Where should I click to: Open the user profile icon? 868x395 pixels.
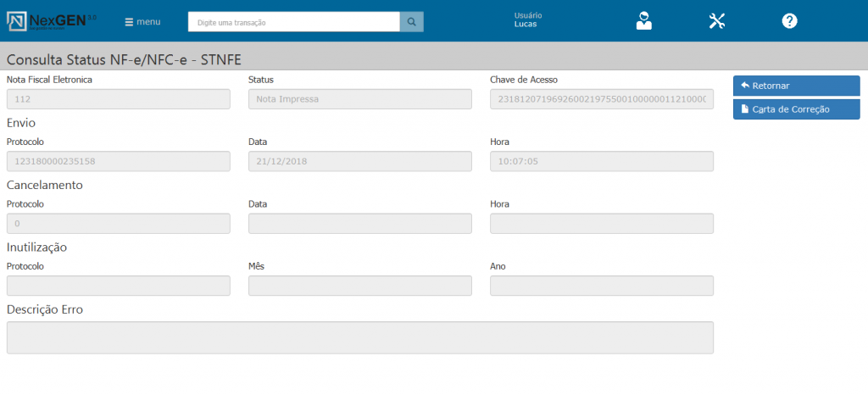pyautogui.click(x=644, y=21)
